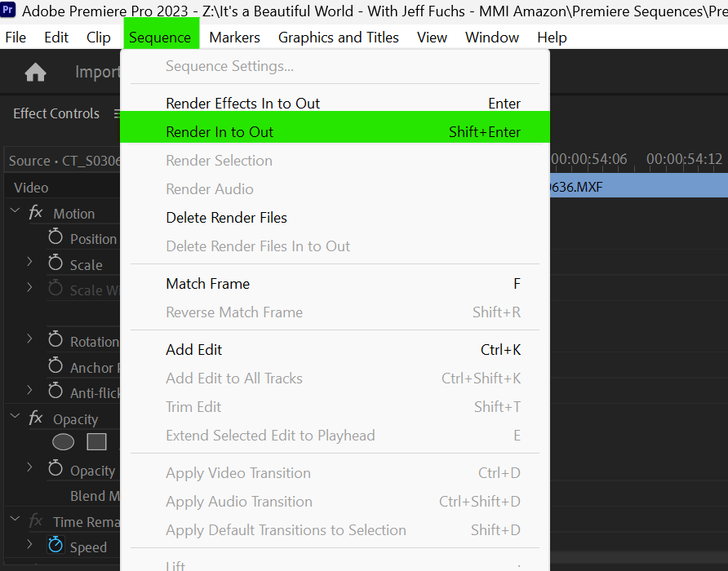Click Apply Video Transition entry
The image size is (728, 571).
(335, 472)
